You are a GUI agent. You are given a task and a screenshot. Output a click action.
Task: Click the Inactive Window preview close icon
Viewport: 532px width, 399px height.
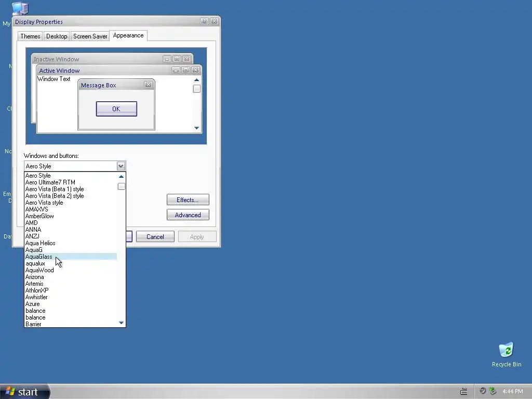tap(187, 59)
